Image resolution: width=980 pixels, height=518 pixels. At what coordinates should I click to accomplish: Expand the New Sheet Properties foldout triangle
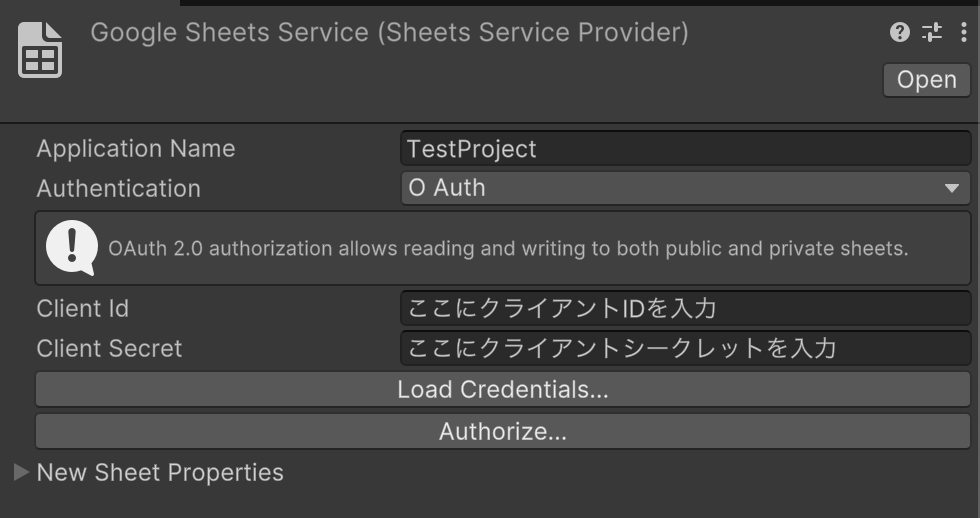(21, 472)
